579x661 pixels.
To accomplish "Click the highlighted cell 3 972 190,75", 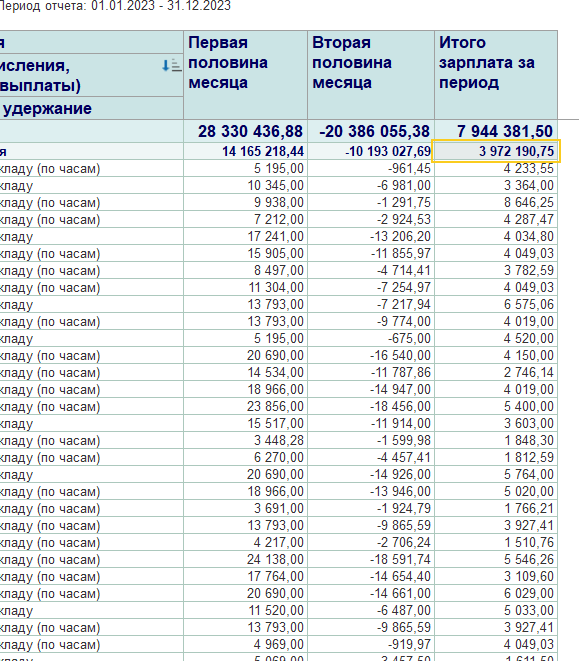I will [x=496, y=151].
